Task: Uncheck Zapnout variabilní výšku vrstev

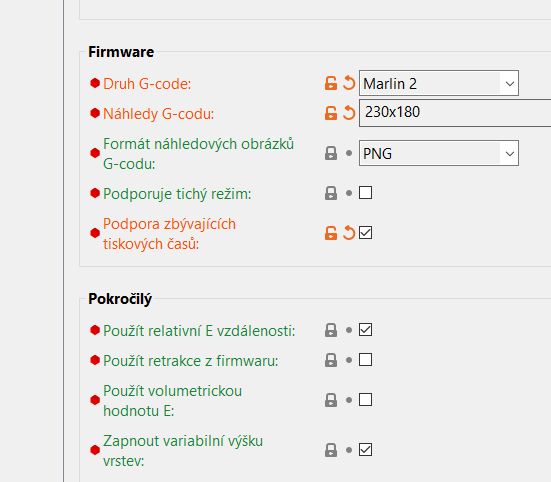Action: tap(365, 450)
